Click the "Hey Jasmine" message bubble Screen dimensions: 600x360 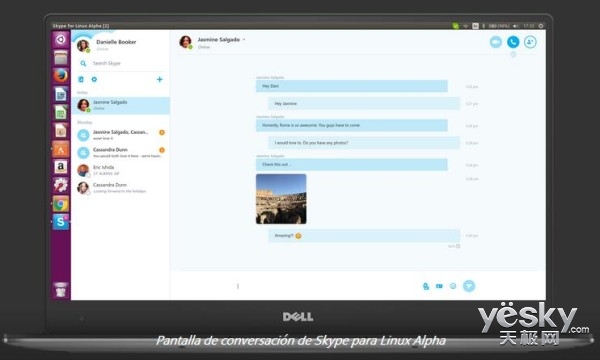click(364, 103)
